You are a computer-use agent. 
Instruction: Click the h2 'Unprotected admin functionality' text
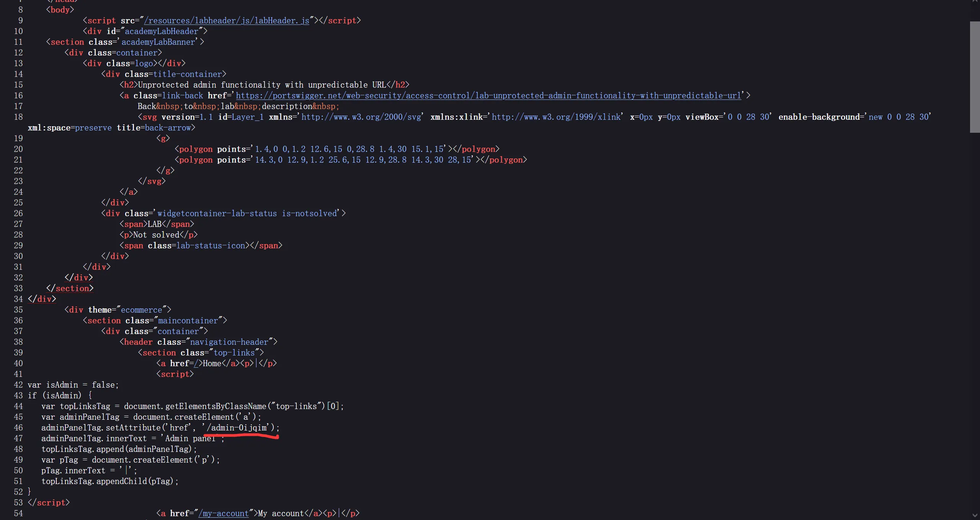(262, 85)
